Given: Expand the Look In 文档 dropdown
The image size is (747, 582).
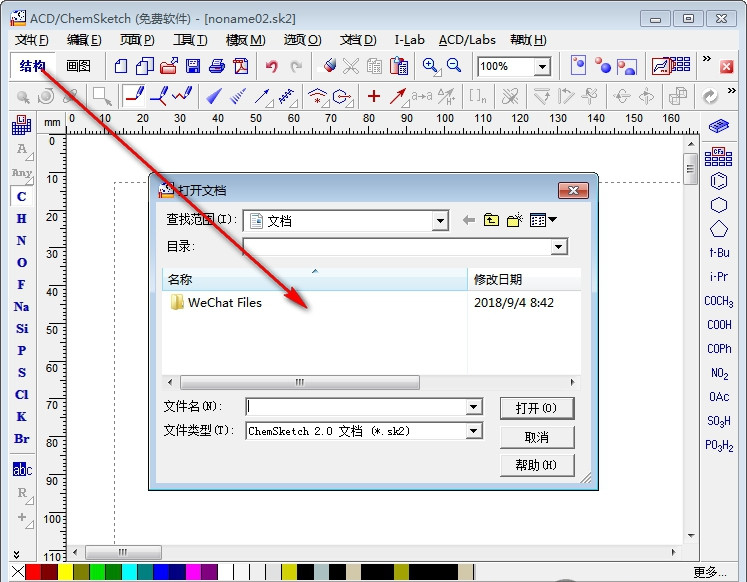Looking at the screenshot, I should pyautogui.click(x=440, y=221).
